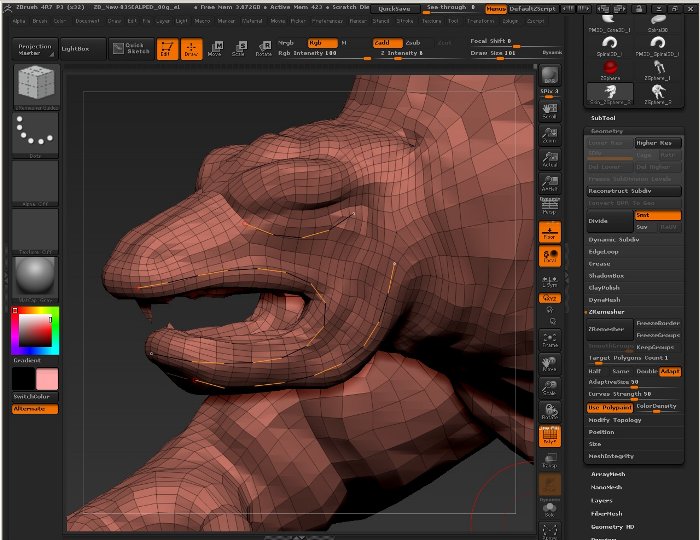Click the Edit mode icon
This screenshot has width=700, height=540.
[x=168, y=47]
